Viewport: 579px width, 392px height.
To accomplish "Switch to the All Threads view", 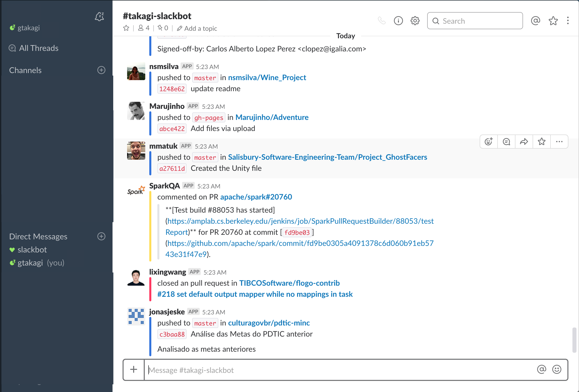I will click(x=39, y=48).
